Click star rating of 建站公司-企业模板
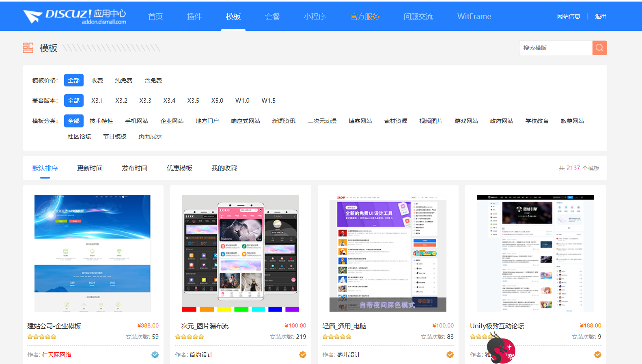 [42, 337]
